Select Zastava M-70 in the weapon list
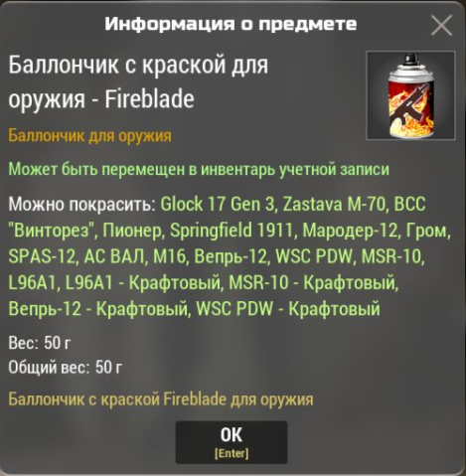The height and width of the screenshot is (476, 466). (x=334, y=204)
